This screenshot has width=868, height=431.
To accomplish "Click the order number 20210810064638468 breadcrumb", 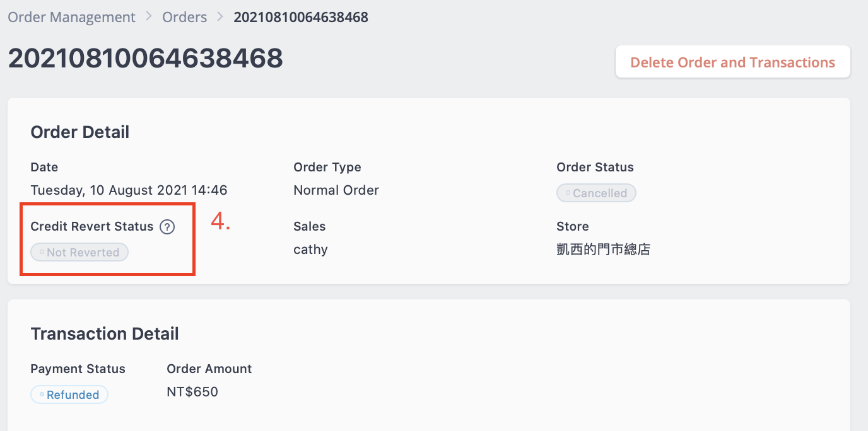I will [301, 17].
